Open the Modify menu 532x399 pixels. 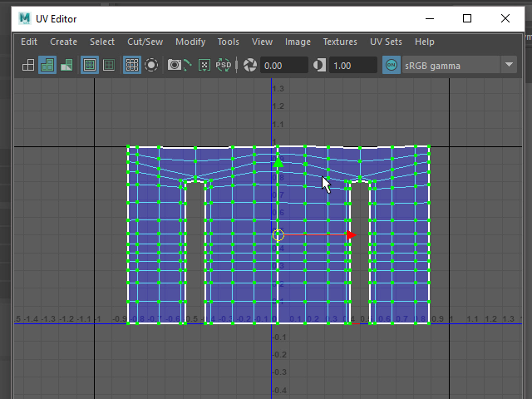click(190, 42)
